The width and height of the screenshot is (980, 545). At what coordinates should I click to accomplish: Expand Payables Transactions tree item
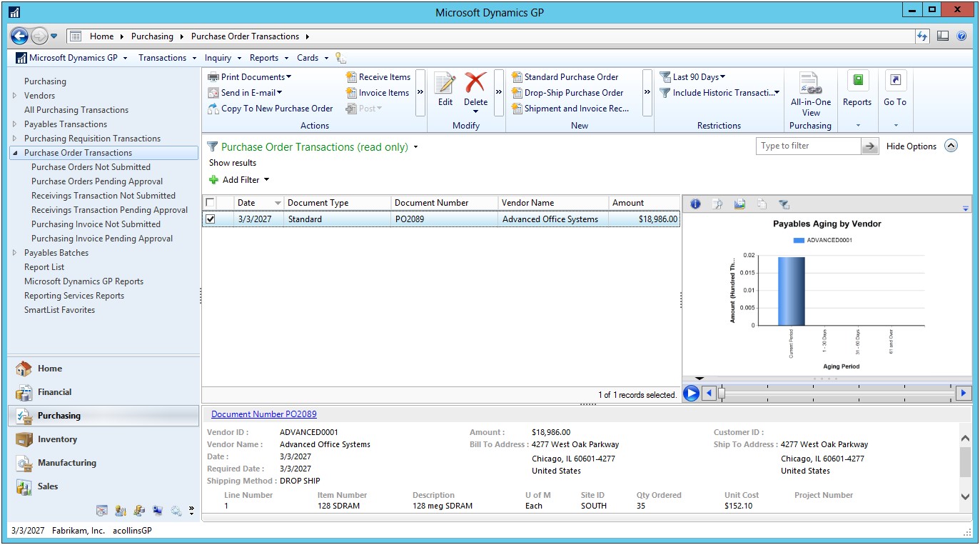15,124
